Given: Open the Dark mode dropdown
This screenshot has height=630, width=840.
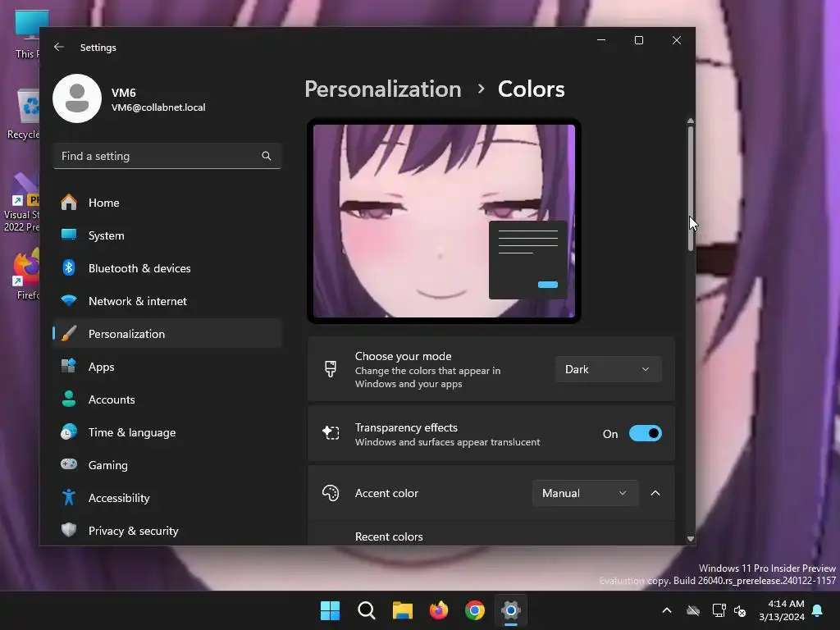Looking at the screenshot, I should [608, 369].
